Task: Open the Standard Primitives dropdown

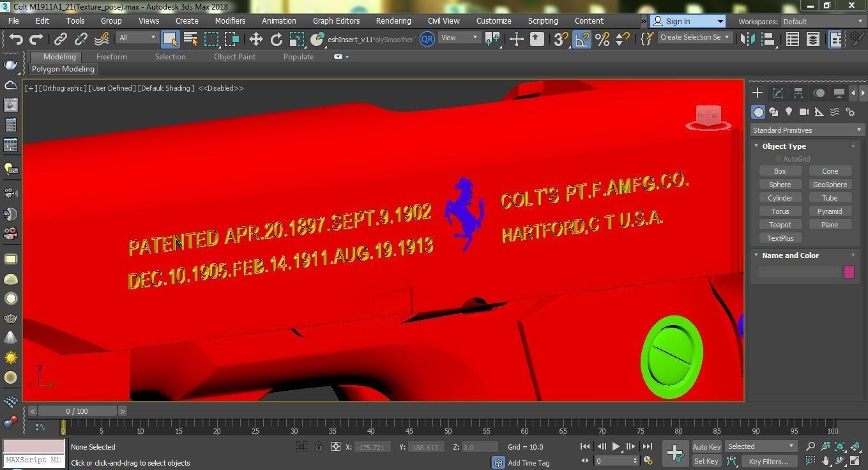Action: 807,130
